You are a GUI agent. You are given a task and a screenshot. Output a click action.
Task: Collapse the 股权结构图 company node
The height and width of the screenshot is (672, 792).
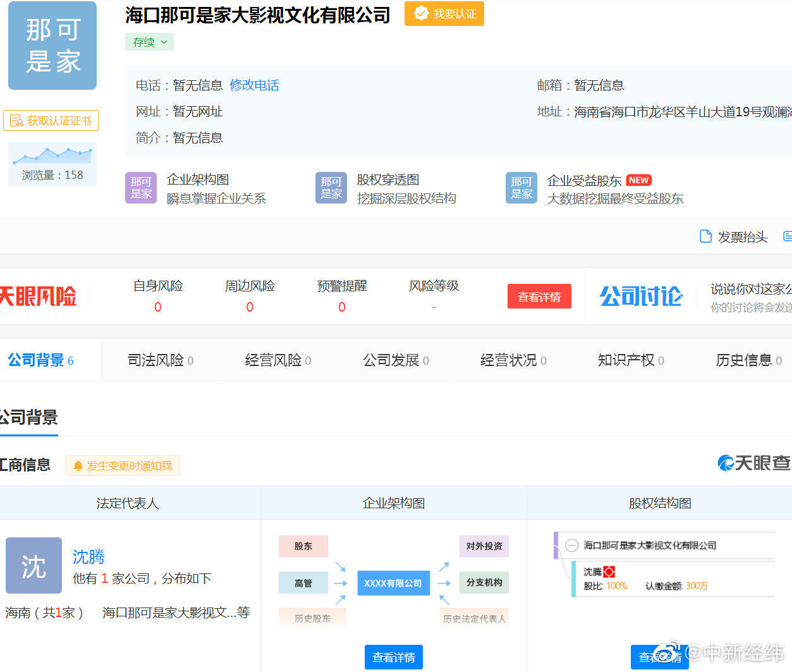(571, 545)
